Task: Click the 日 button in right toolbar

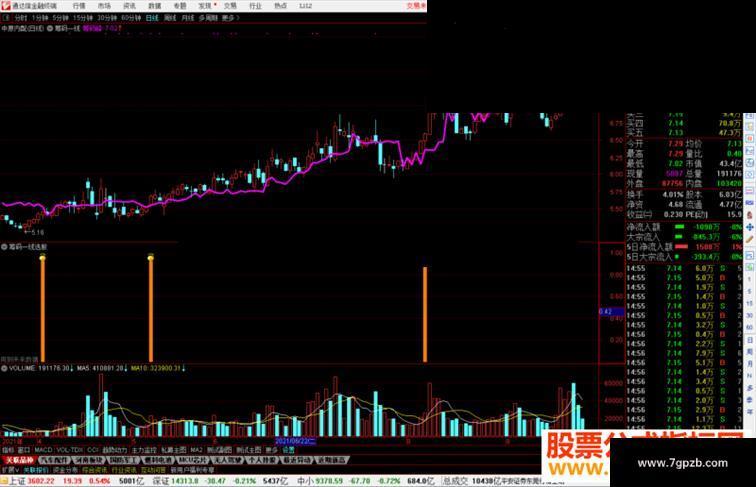Action: [750, 340]
